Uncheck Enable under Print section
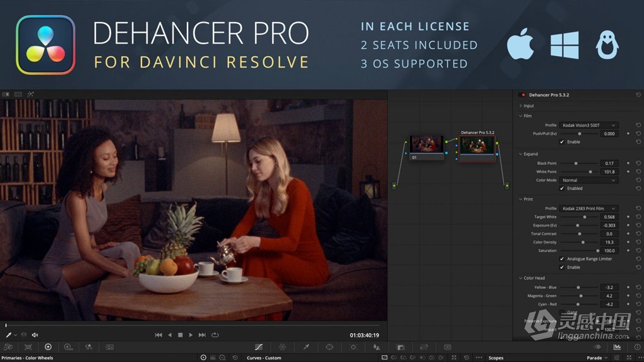Image resolution: width=644 pixels, height=362 pixels. 562,267
